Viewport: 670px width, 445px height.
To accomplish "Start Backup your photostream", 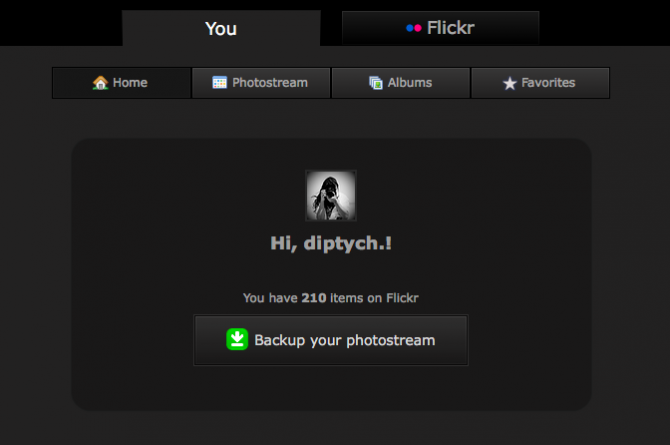I will 331,340.
